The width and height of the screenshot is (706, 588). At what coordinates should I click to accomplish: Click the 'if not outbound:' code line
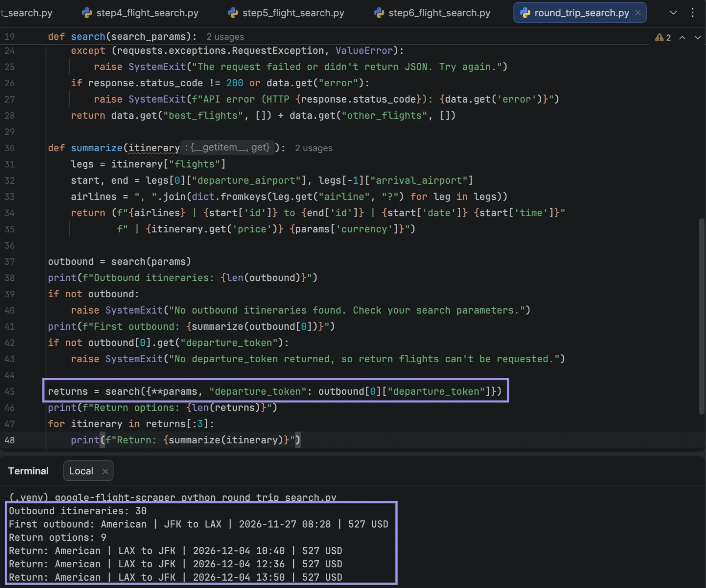pyautogui.click(x=93, y=294)
